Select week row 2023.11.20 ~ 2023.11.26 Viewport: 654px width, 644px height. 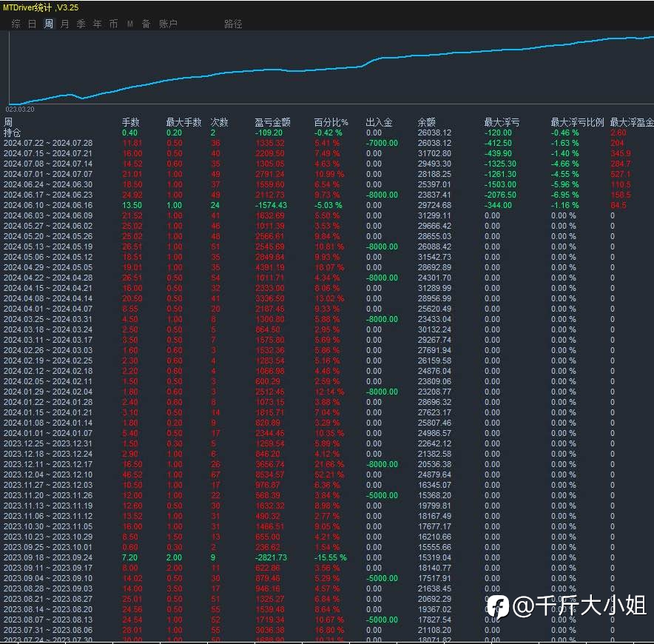327,495
